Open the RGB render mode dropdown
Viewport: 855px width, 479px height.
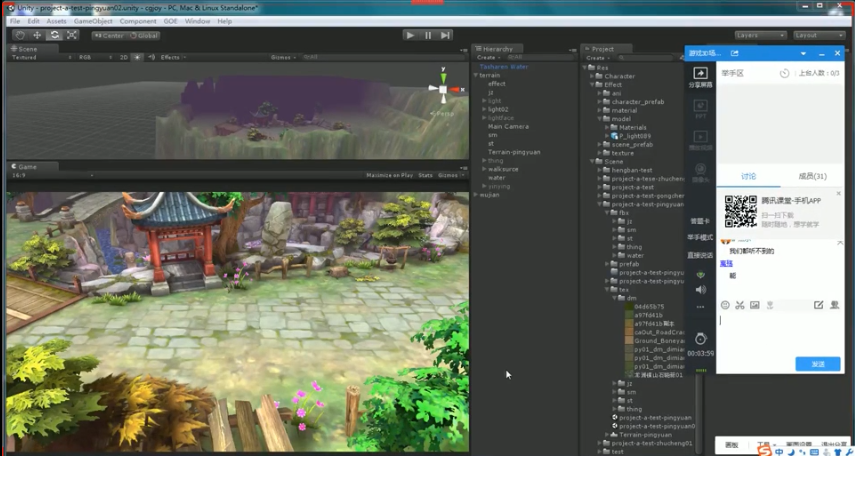[x=95, y=57]
